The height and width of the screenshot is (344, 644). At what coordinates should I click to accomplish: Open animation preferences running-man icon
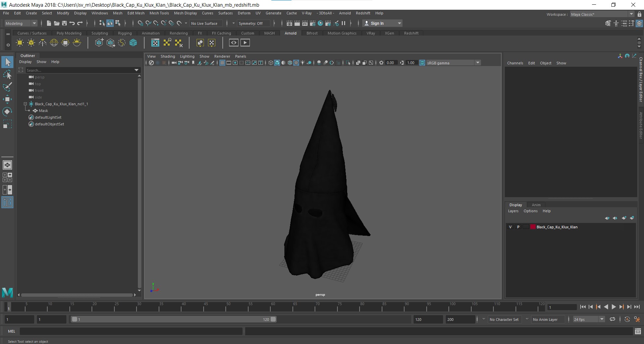(x=637, y=319)
